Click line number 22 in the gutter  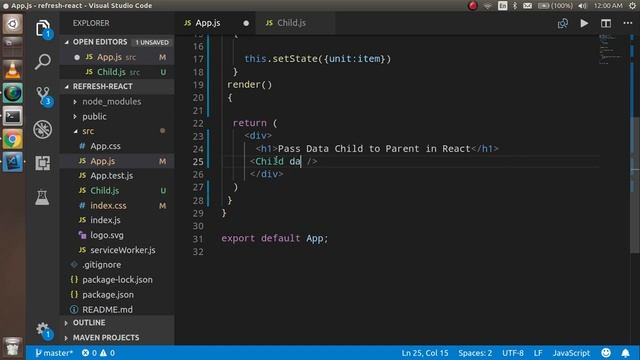tap(198, 123)
